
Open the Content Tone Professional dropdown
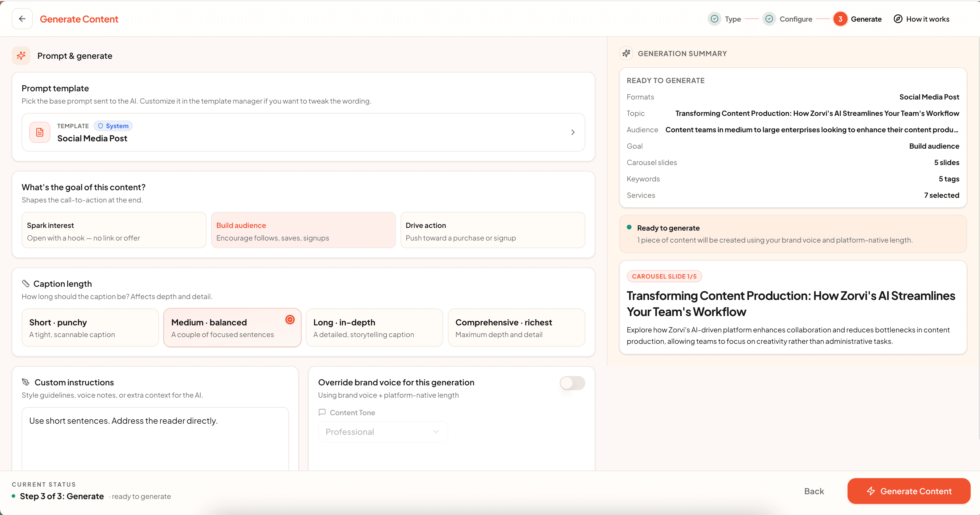click(x=383, y=432)
